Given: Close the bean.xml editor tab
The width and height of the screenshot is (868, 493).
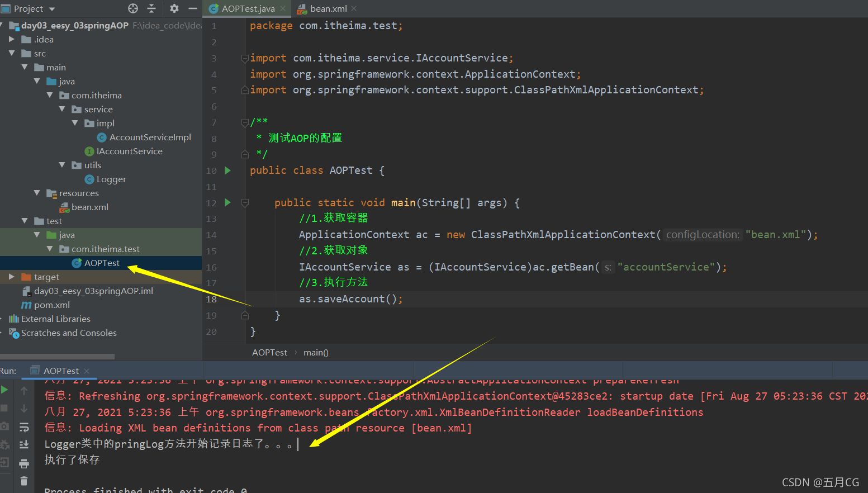Looking at the screenshot, I should coord(354,8).
